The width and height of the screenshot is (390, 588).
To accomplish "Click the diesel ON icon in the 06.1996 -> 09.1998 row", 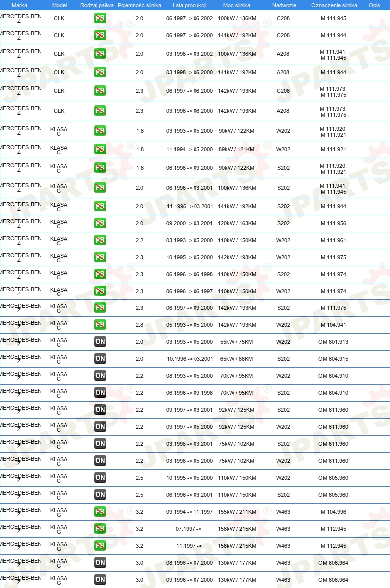I will click(100, 393).
